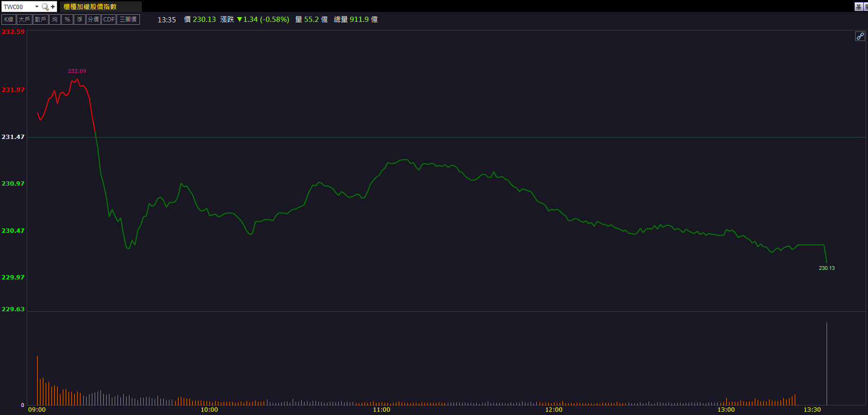The width and height of the screenshot is (868, 415).
Task: Click the 232.59 upper axis label
Action: [13, 32]
